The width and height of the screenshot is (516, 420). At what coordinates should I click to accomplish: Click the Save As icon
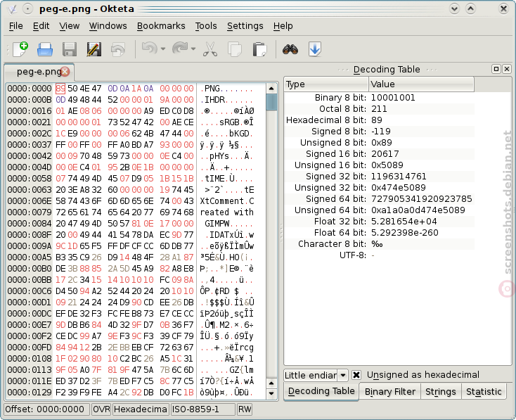coord(93,49)
